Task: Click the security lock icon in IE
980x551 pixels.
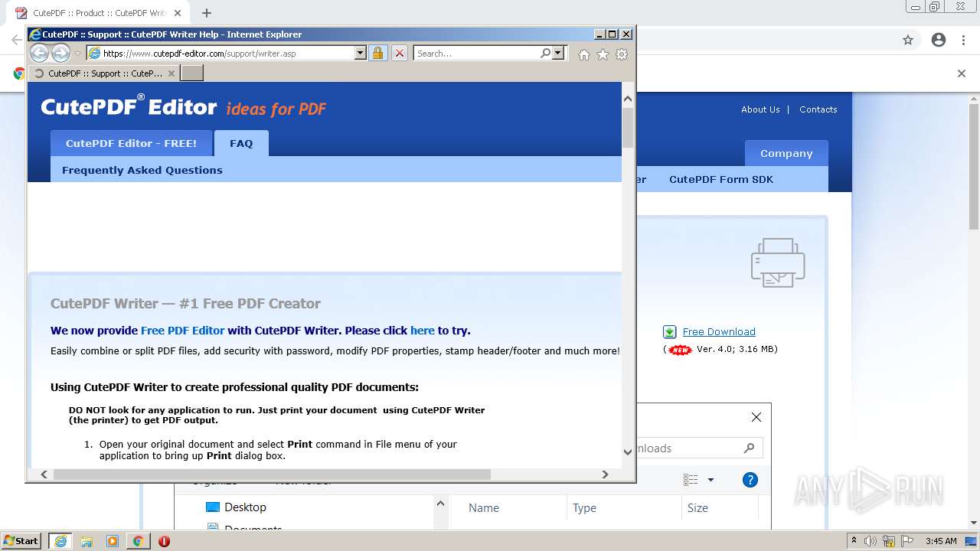Action: 377,54
